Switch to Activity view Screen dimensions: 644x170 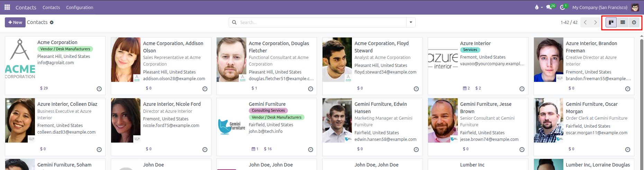coord(634,22)
